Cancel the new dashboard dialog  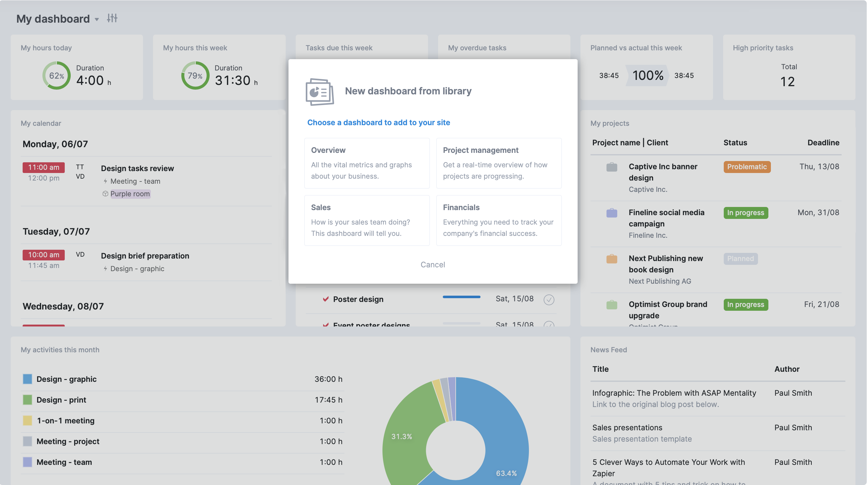click(433, 265)
